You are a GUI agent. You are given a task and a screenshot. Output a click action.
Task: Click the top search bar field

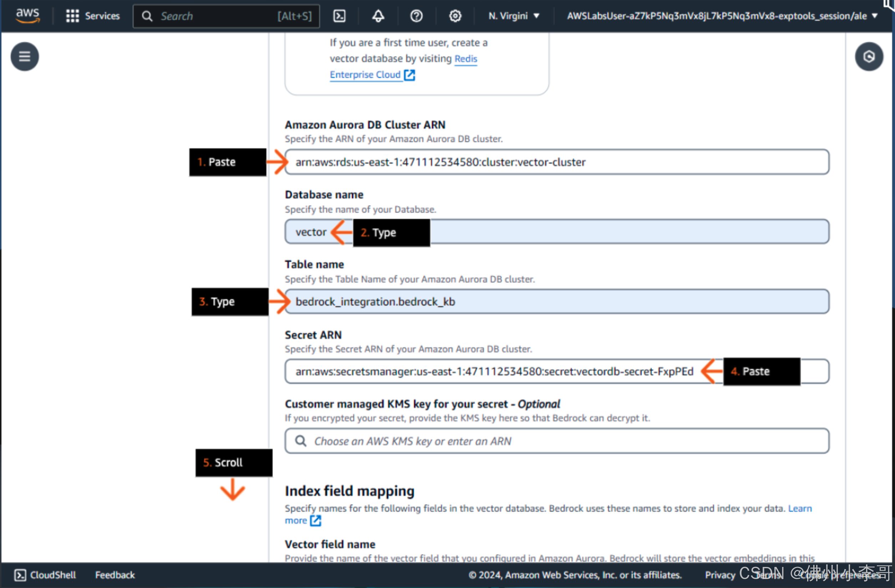click(x=226, y=16)
